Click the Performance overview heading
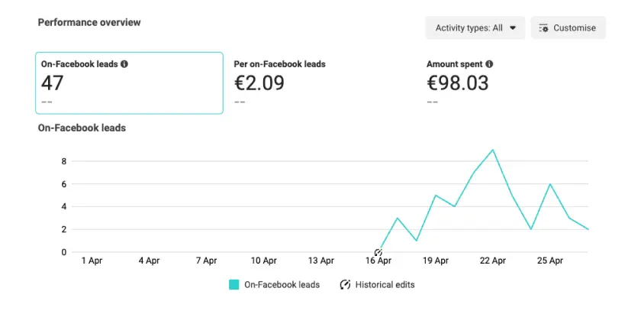644x327 pixels. click(89, 22)
